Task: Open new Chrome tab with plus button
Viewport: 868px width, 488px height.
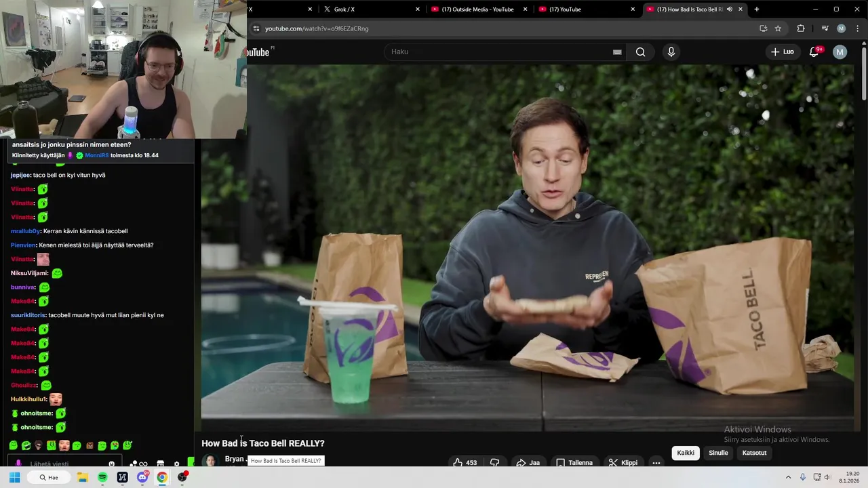Action: [x=757, y=9]
